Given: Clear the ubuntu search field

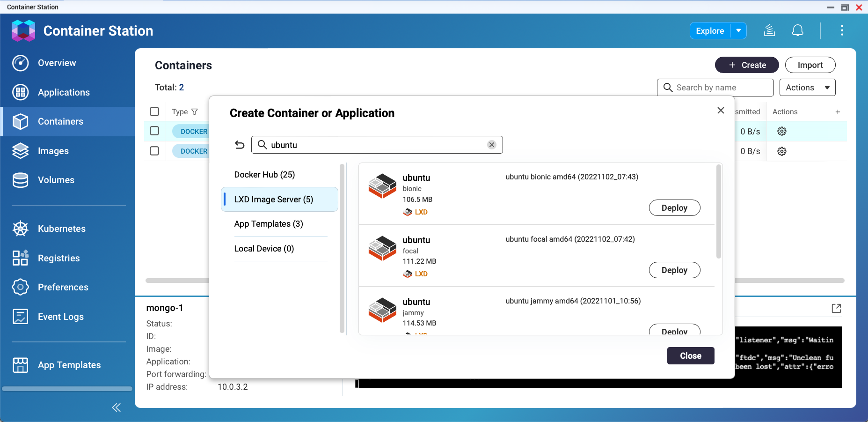Looking at the screenshot, I should pyautogui.click(x=491, y=145).
